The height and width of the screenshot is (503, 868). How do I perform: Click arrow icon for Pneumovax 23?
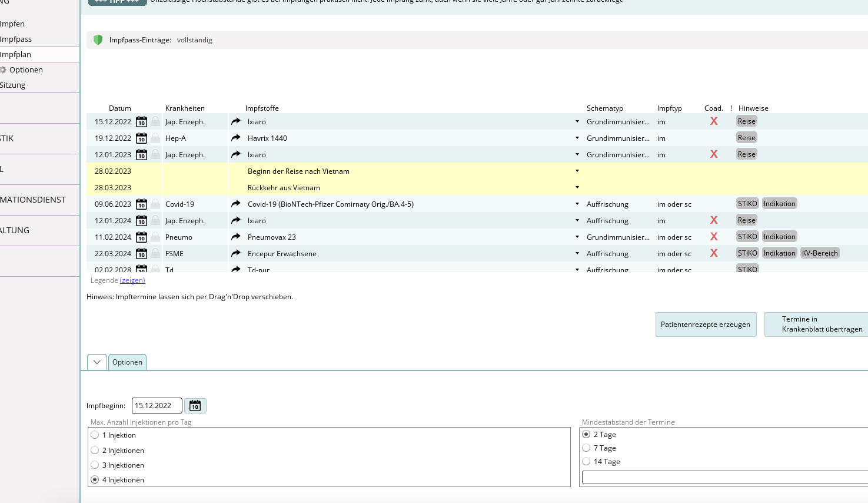(236, 237)
